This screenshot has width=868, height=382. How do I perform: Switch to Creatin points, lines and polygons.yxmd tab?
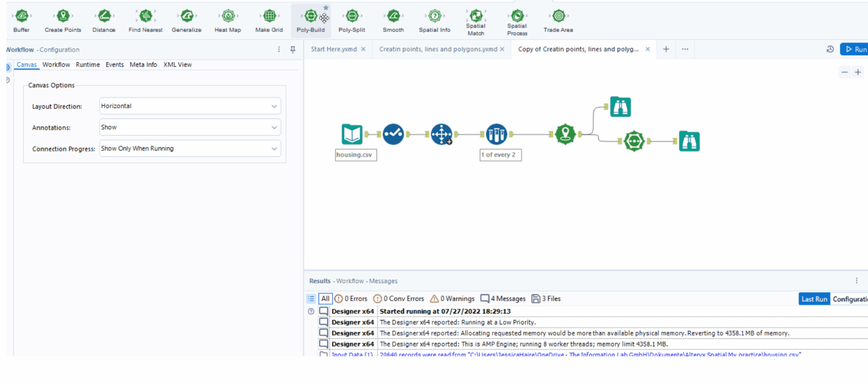[x=438, y=49]
